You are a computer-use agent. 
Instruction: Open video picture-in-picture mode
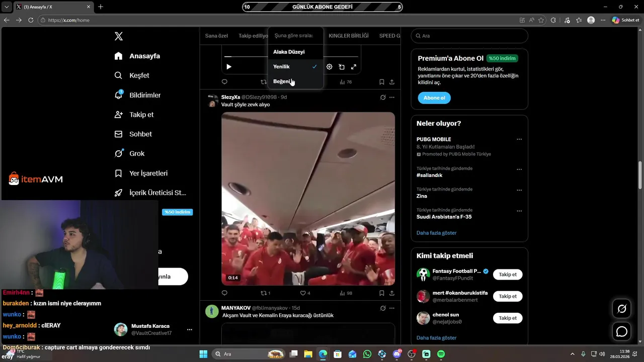click(x=342, y=67)
